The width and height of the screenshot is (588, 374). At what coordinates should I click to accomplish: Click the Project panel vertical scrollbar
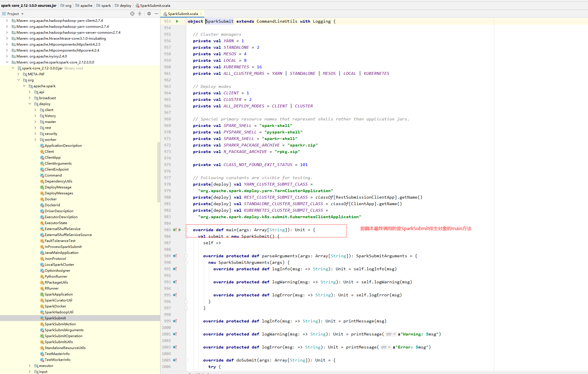click(158, 172)
